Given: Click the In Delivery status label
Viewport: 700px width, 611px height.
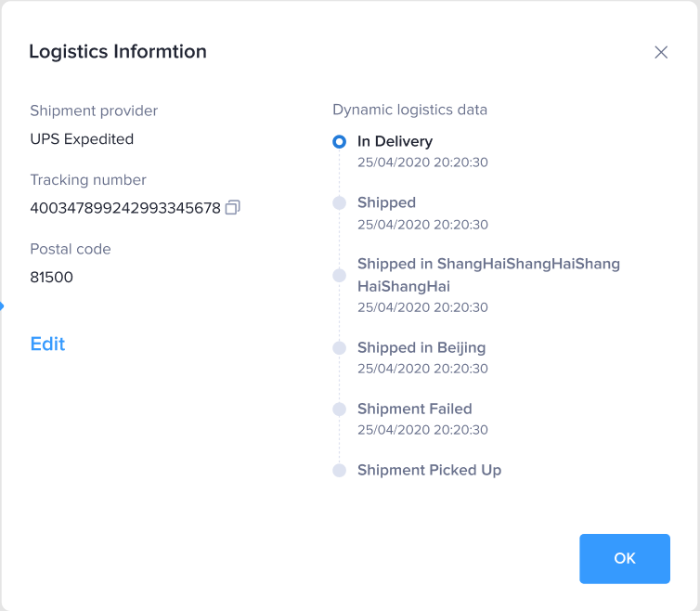Looking at the screenshot, I should (395, 141).
